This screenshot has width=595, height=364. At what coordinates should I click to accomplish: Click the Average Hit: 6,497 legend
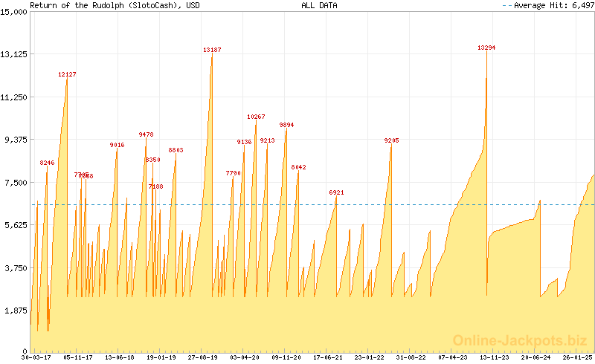(547, 5)
